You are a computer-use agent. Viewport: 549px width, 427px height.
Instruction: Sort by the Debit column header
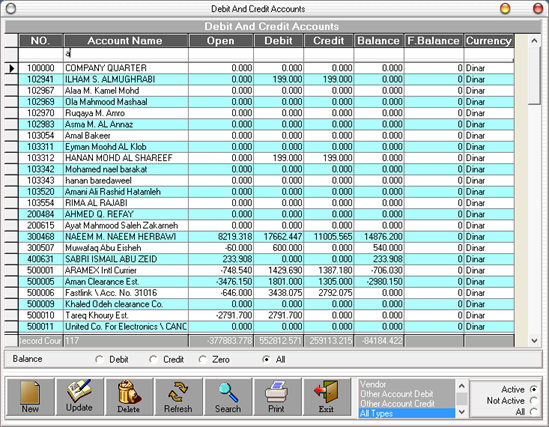[278, 41]
